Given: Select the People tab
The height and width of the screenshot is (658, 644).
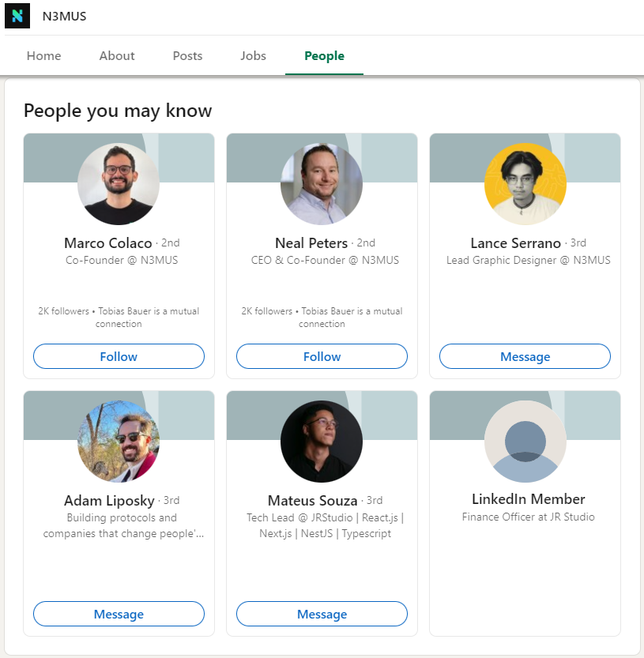Looking at the screenshot, I should click(x=324, y=56).
